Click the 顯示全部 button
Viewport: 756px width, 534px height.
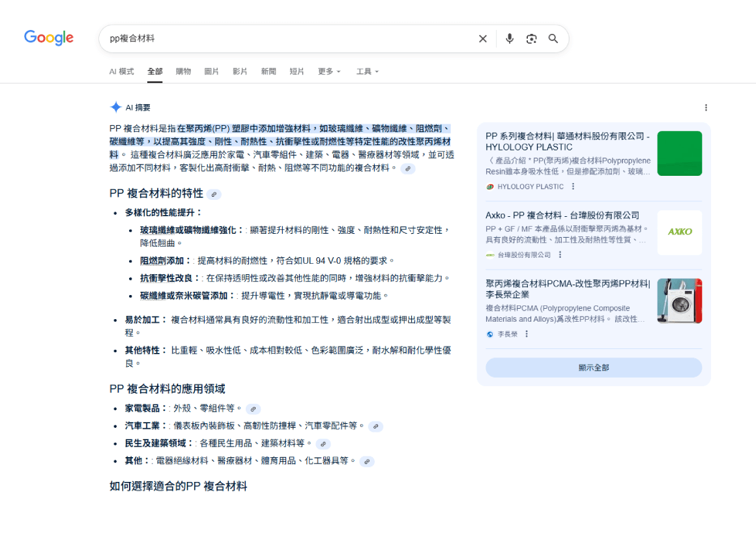click(593, 368)
